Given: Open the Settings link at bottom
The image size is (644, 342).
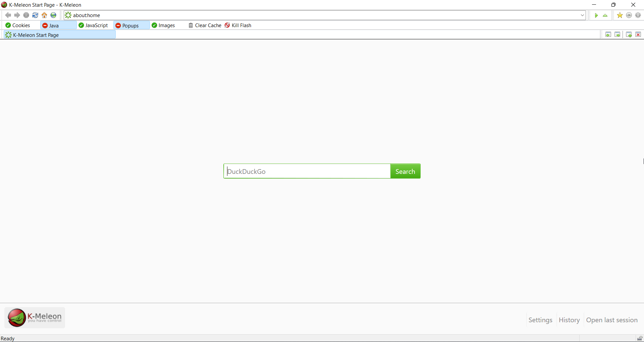Looking at the screenshot, I should (540, 320).
